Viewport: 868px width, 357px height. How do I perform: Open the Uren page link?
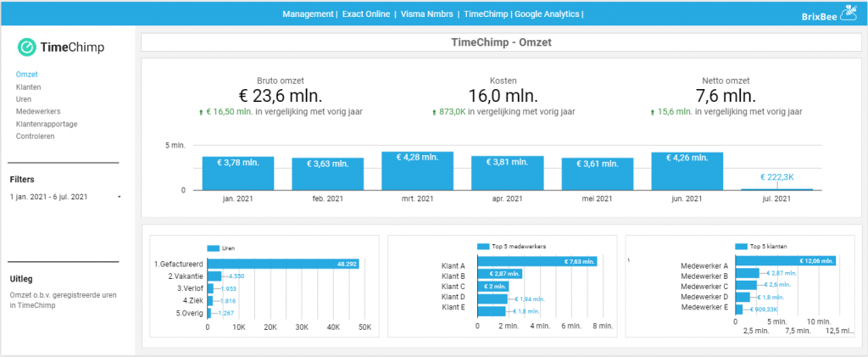pos(24,99)
